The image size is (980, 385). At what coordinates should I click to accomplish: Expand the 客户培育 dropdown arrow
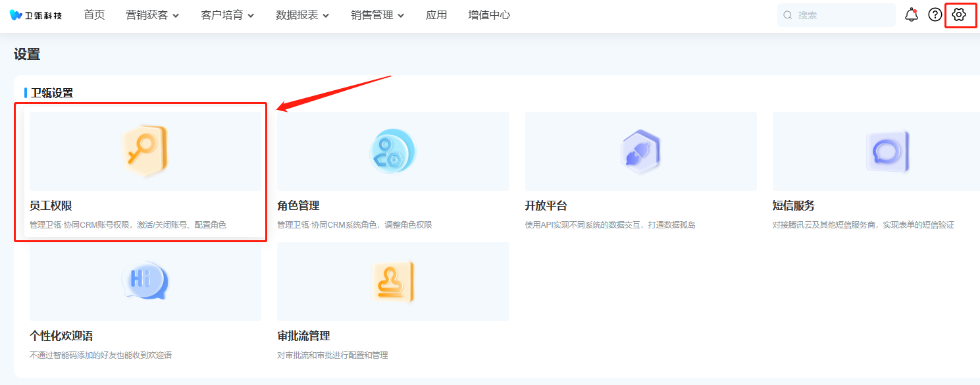pyautogui.click(x=251, y=16)
